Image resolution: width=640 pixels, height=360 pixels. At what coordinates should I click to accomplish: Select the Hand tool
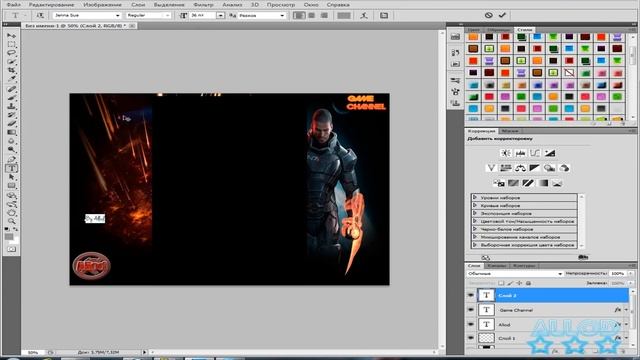click(11, 213)
